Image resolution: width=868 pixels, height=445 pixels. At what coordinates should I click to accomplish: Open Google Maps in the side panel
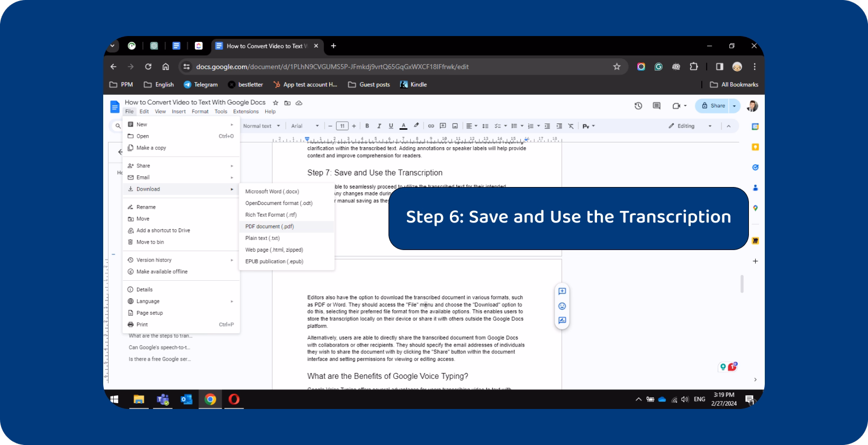[755, 208]
